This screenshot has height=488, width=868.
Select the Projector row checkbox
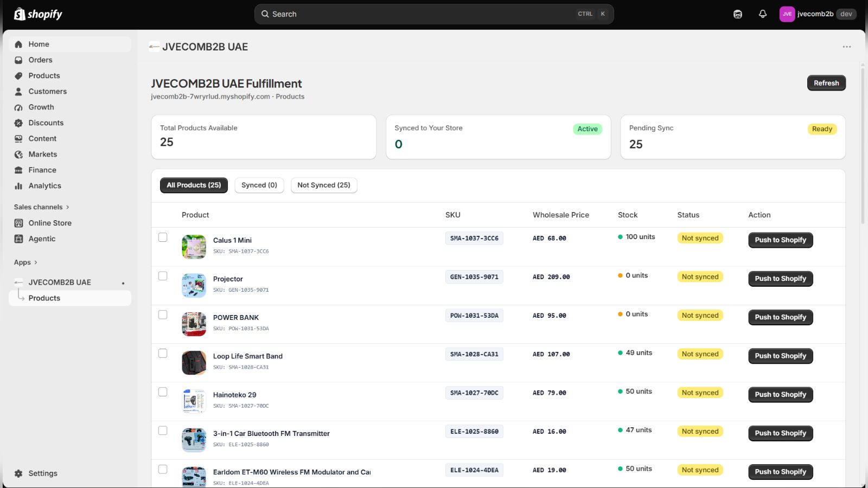click(163, 276)
